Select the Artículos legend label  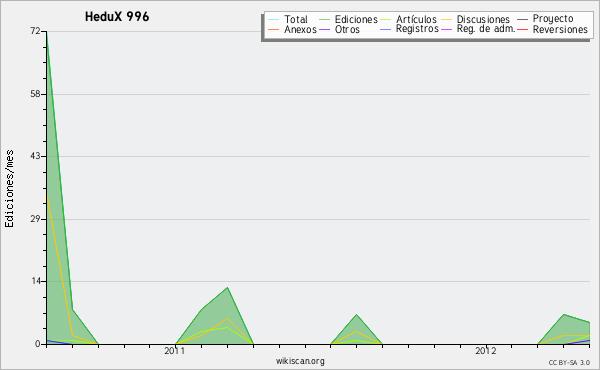pos(416,19)
